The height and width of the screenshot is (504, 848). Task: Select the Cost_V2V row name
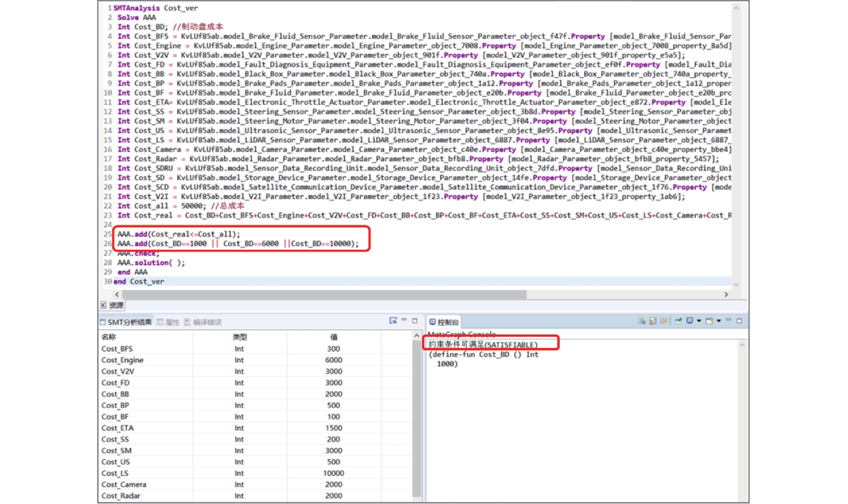tap(118, 371)
